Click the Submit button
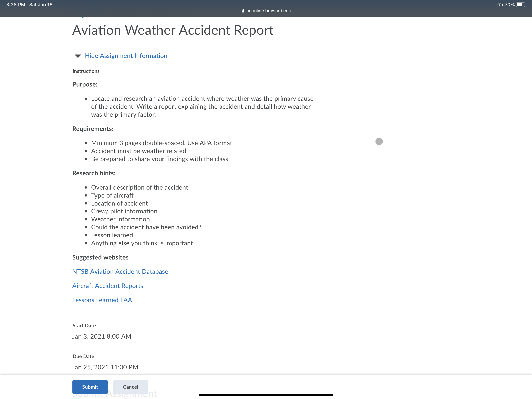Screen dimensions: 532x399 tap(90, 387)
